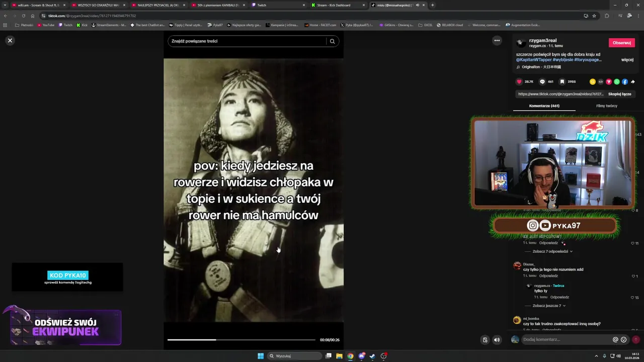Viewport: 644px width, 362px height.
Task: Open the @KapitanWTapper mention link
Action: 534,60
